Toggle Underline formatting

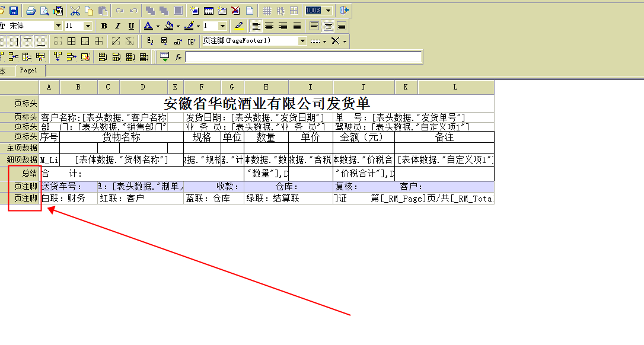[131, 26]
